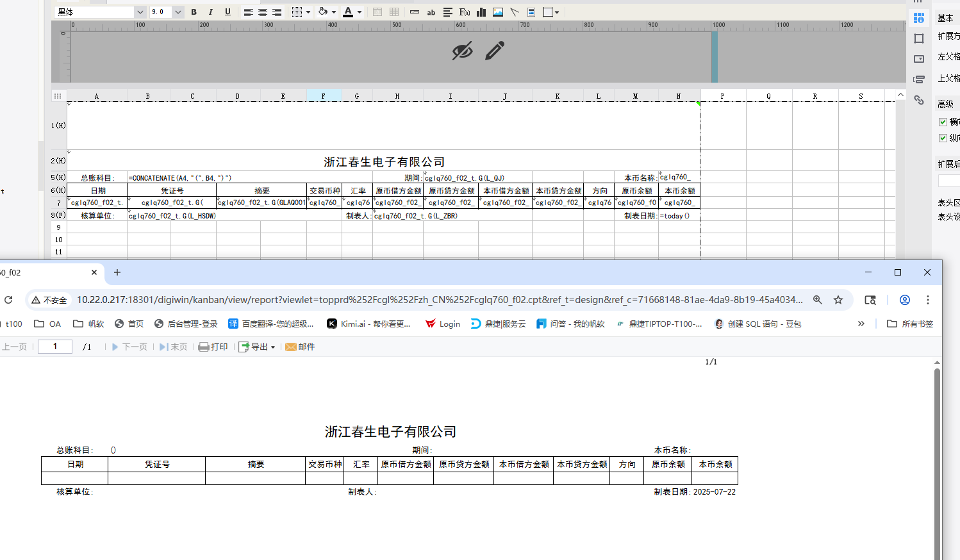Expand the font color dropdown arrow
This screenshot has width=960, height=560.
tap(360, 12)
